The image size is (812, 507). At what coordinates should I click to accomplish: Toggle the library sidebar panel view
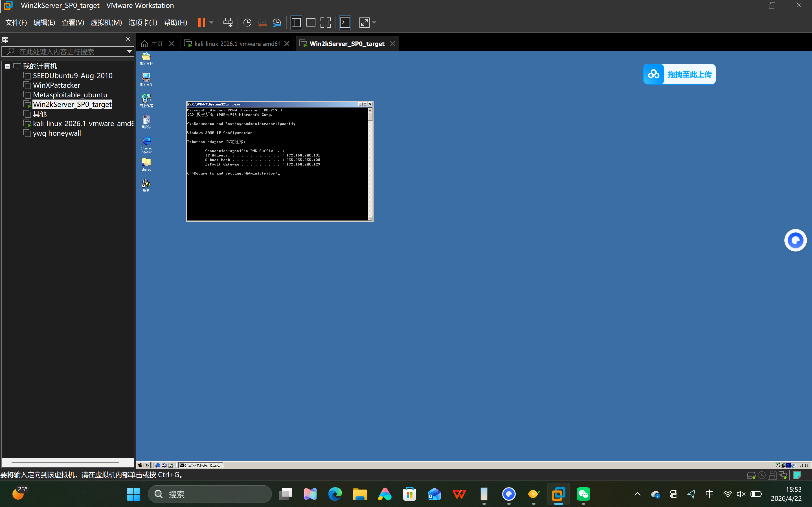296,23
